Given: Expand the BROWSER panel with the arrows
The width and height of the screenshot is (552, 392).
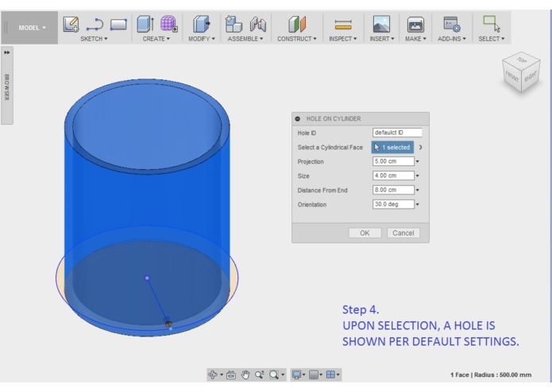Looking at the screenshot, I should coord(7,52).
